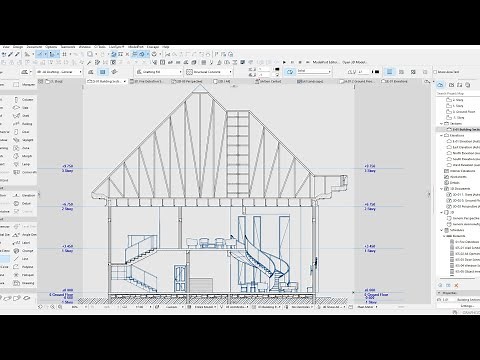This screenshot has height=360, width=480.
Task: Click the spiral staircase in the section drawing
Action: (267, 262)
